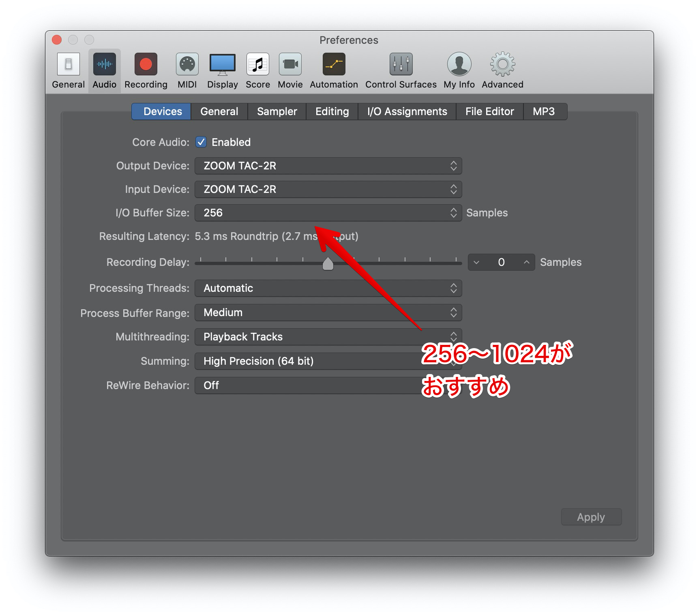Open the Process Buffer Range dropdown
699x616 pixels.
coord(328,312)
